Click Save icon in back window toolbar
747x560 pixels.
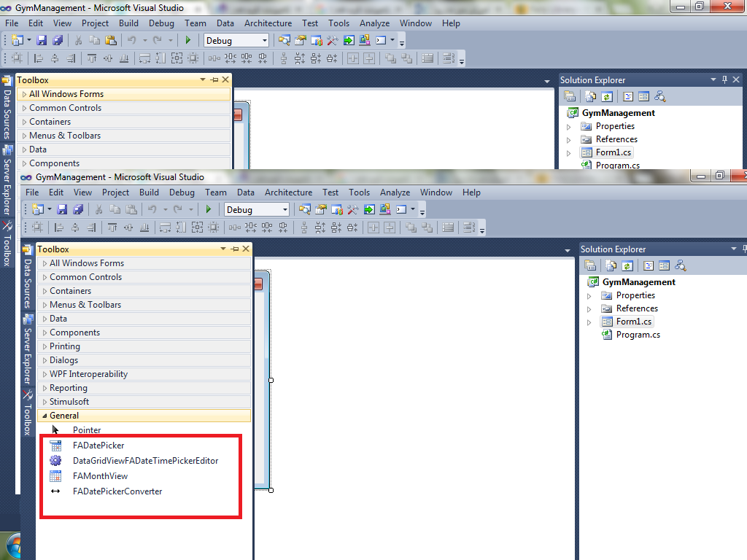[42, 41]
